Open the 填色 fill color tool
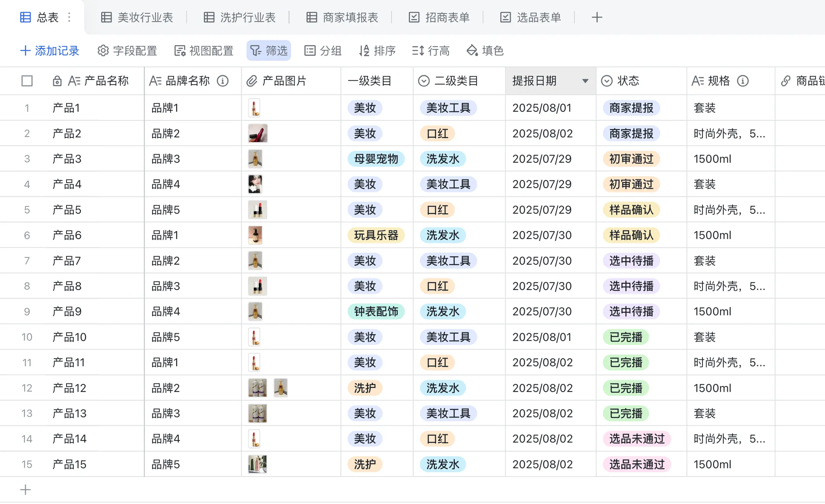This screenshot has width=825, height=504. pos(485,51)
